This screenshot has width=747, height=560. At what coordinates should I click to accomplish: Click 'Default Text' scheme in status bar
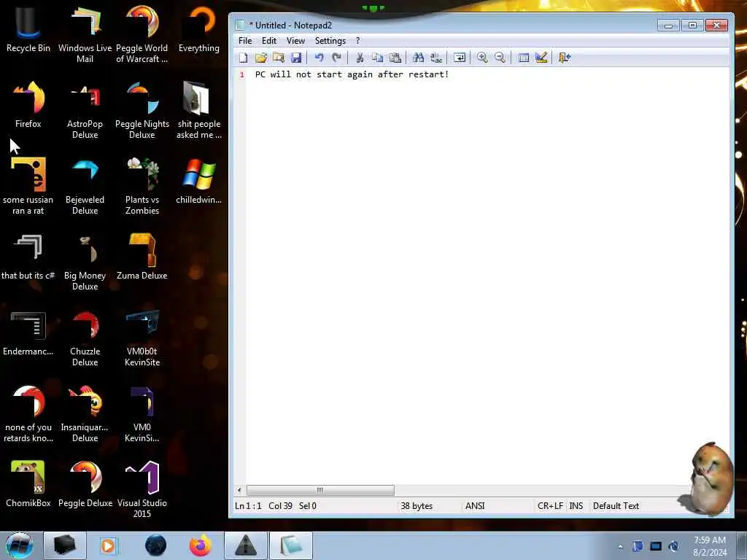[x=616, y=506]
